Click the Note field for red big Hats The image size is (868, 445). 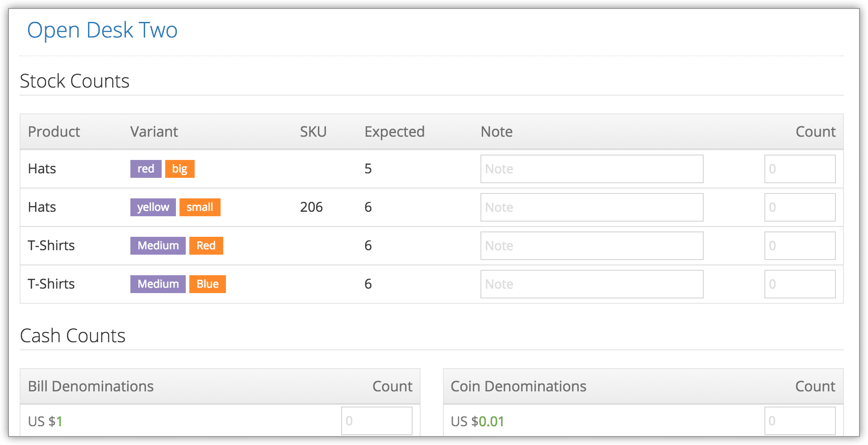coord(592,169)
